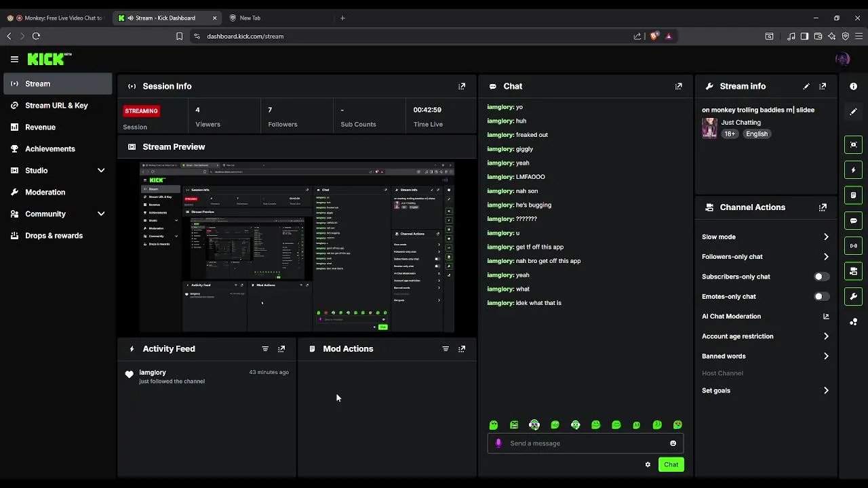Pop out the Session Info panel
The image size is (868, 488).
coord(462,86)
